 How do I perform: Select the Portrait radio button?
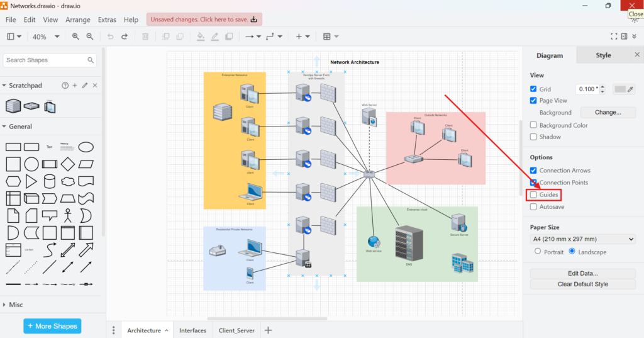pyautogui.click(x=538, y=251)
